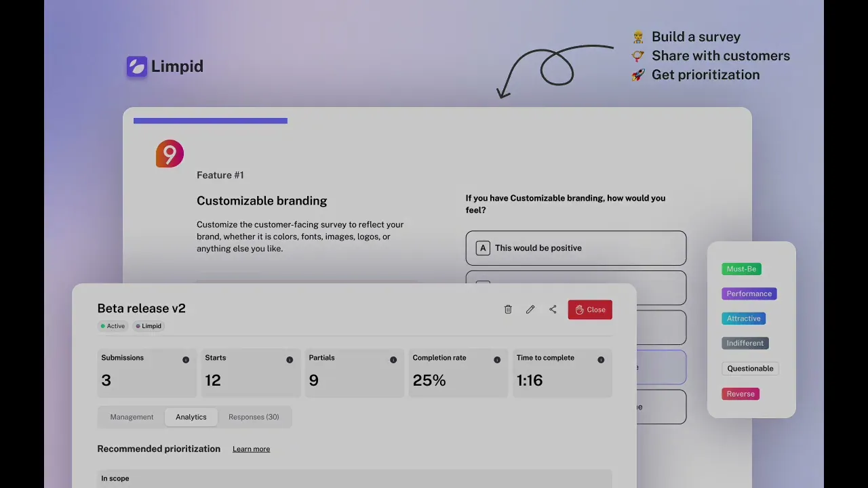Delete survey with the trash icon
The height and width of the screenshot is (488, 868).
508,309
